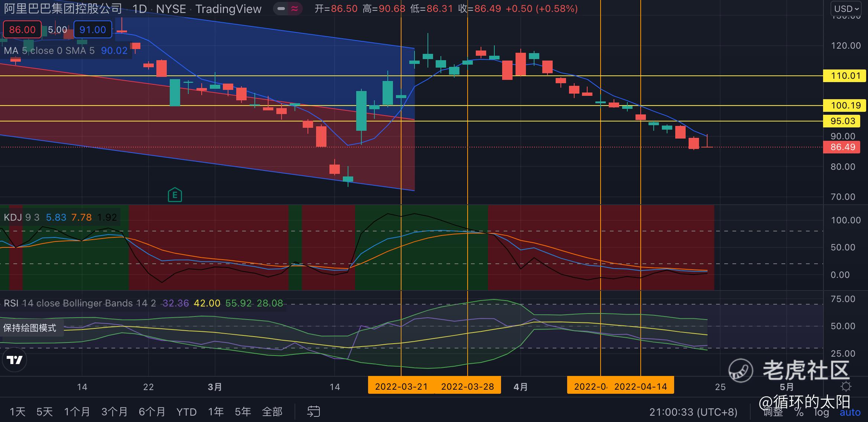The image size is (868, 422).
Task: Select the 1年 time range
Action: (x=216, y=412)
